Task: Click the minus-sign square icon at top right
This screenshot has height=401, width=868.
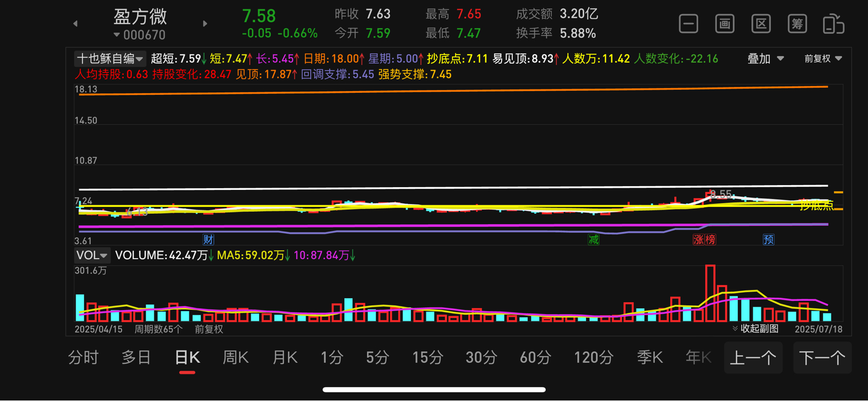Action: tap(688, 24)
